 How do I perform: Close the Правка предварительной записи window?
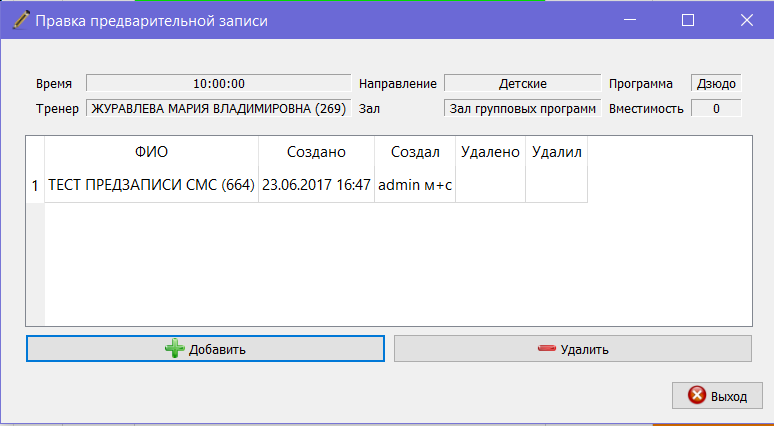coord(746,20)
